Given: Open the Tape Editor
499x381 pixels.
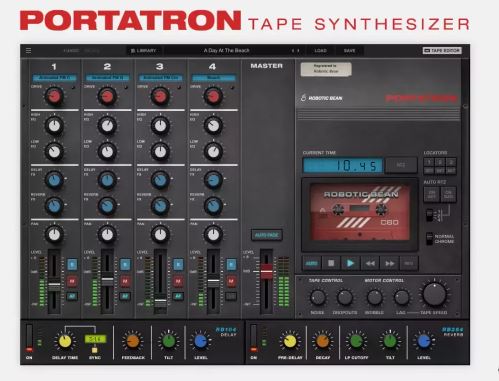Looking at the screenshot, I should (x=442, y=50).
